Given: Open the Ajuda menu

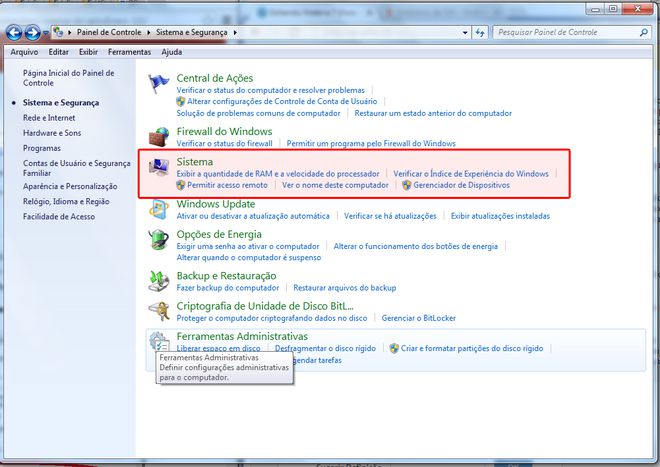Looking at the screenshot, I should [172, 52].
